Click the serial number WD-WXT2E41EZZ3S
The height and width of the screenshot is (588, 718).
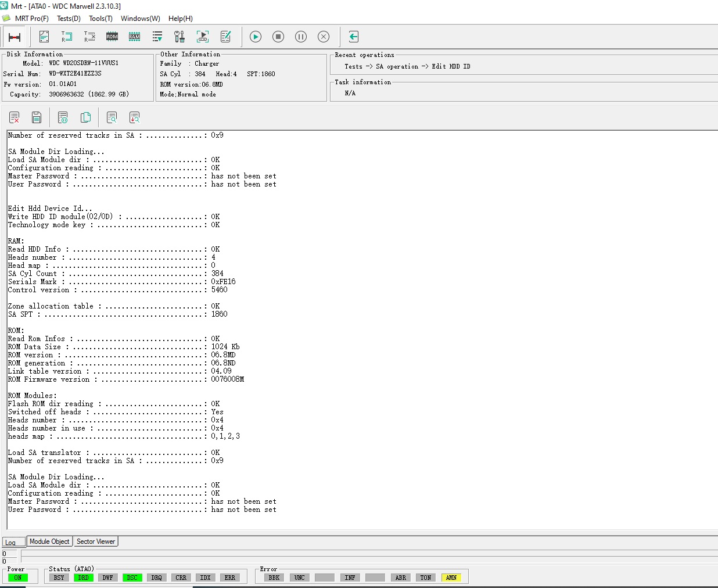click(x=75, y=74)
